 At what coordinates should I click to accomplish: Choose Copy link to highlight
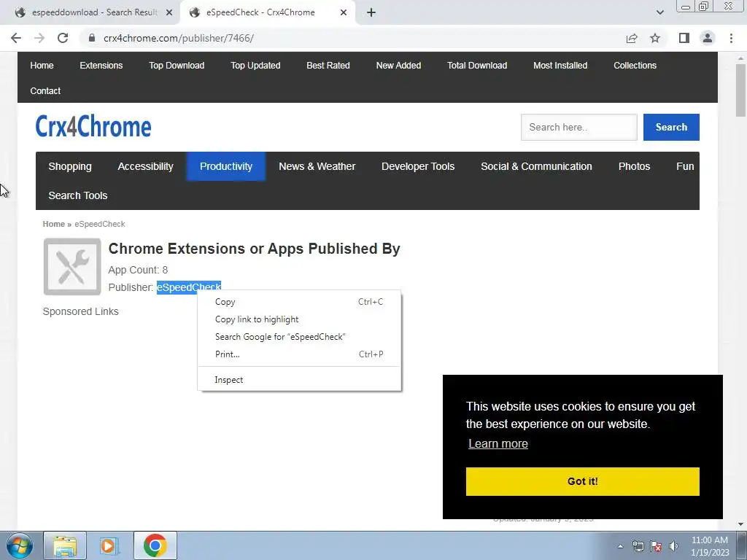point(299,319)
